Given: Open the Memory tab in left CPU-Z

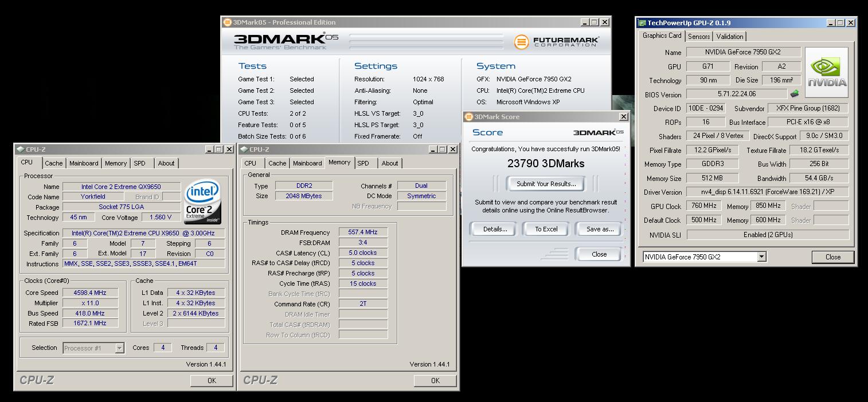Looking at the screenshot, I should point(116,163).
